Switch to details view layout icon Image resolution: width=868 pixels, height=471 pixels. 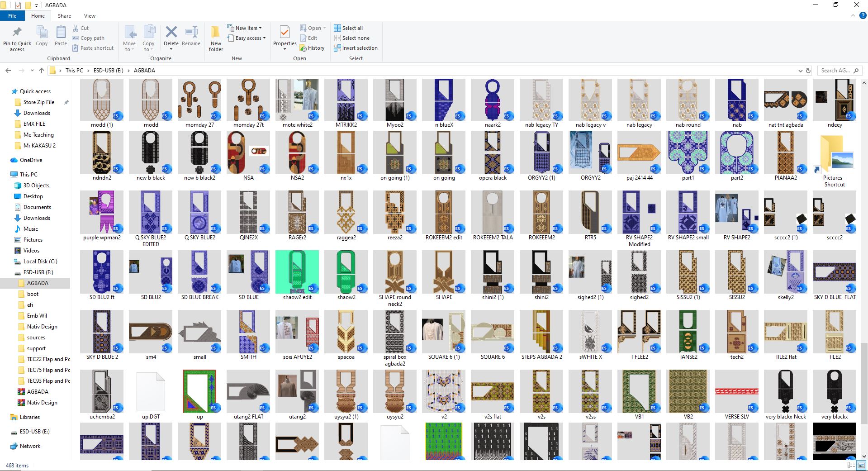851,465
